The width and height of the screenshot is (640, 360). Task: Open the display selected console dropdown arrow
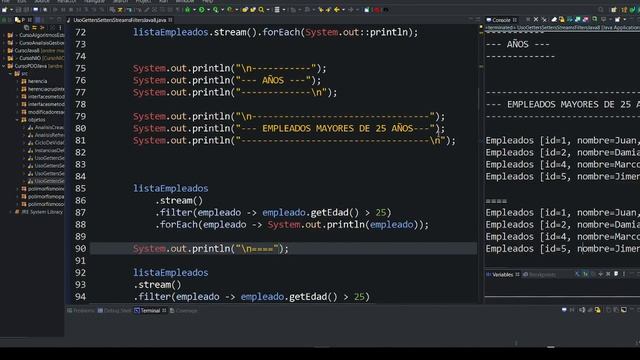609,20
